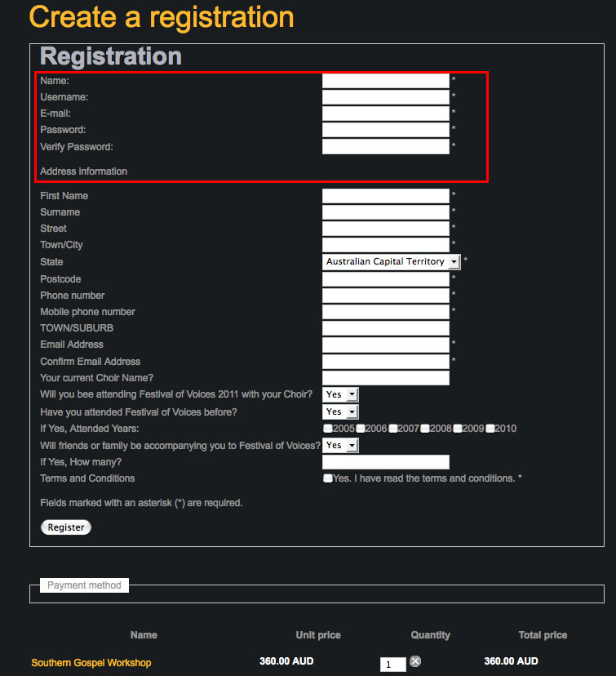Select the 2010 attended year checkbox
Image resolution: width=616 pixels, height=676 pixels.
click(x=490, y=429)
